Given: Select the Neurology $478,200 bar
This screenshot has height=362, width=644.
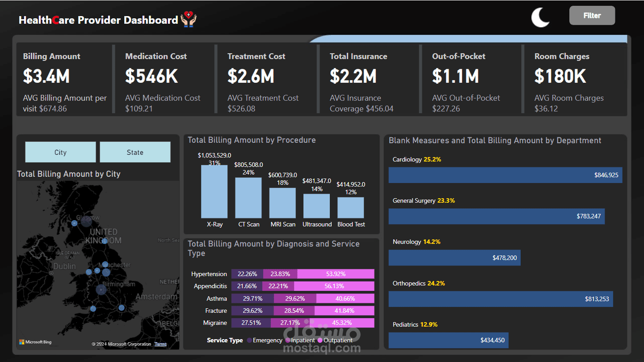Looking at the screenshot, I should pyautogui.click(x=455, y=258).
